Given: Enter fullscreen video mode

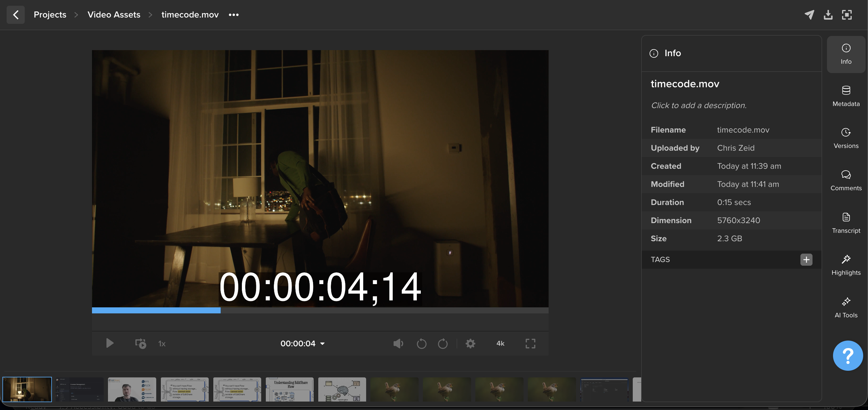Looking at the screenshot, I should [531, 344].
